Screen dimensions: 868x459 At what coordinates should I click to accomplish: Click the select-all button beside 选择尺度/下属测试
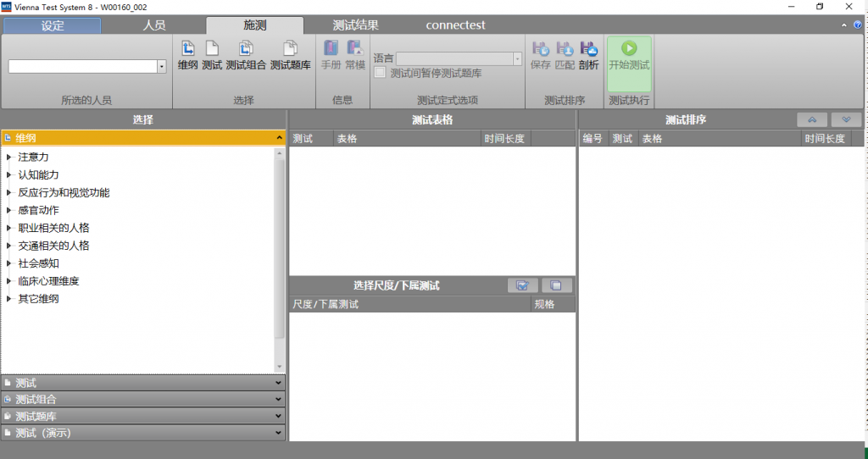[x=523, y=285]
